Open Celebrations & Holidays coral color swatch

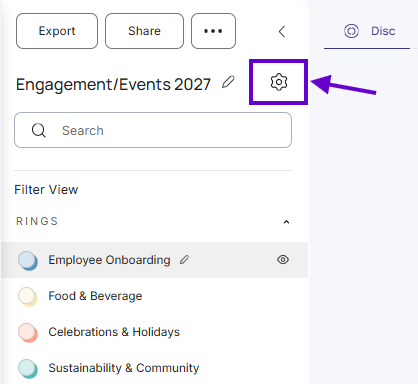[x=28, y=333]
